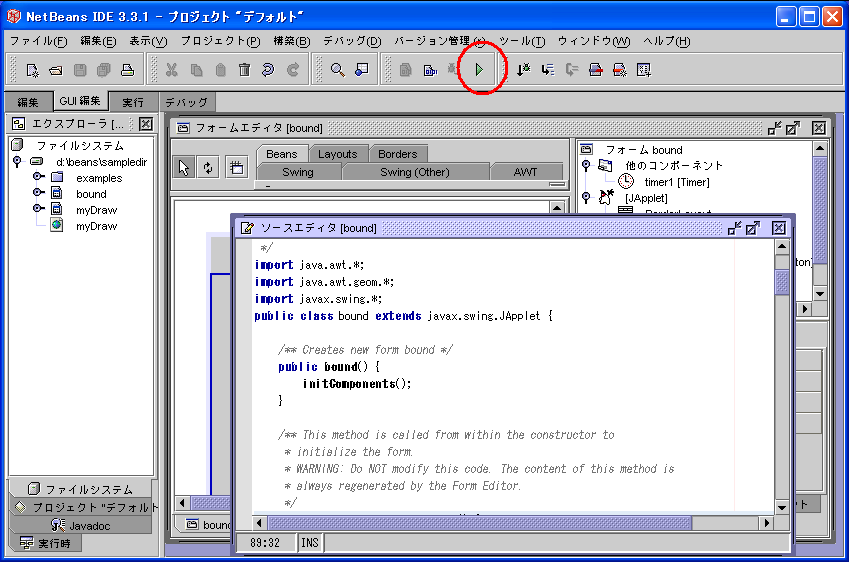Click Source Editor vertical scrollbar down arrow
849x562 pixels.
[781, 508]
